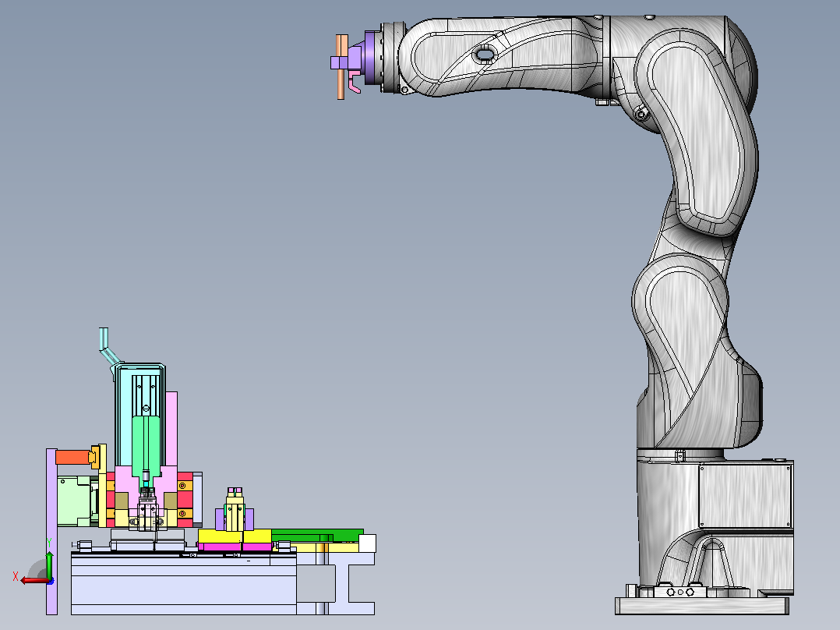Select the cyan bent tube atop the fixture
This screenshot has height=630, width=840.
(109, 347)
